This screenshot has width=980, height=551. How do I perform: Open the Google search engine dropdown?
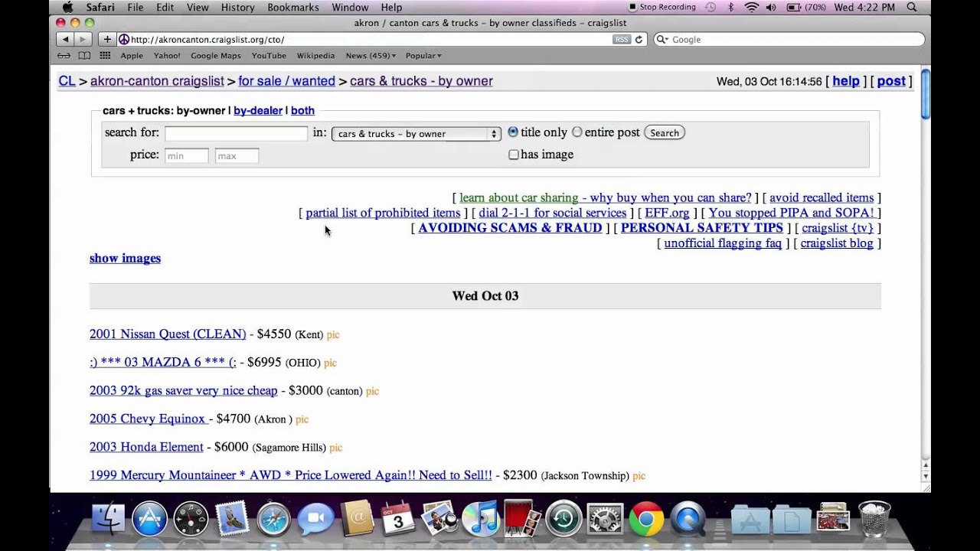(x=661, y=40)
